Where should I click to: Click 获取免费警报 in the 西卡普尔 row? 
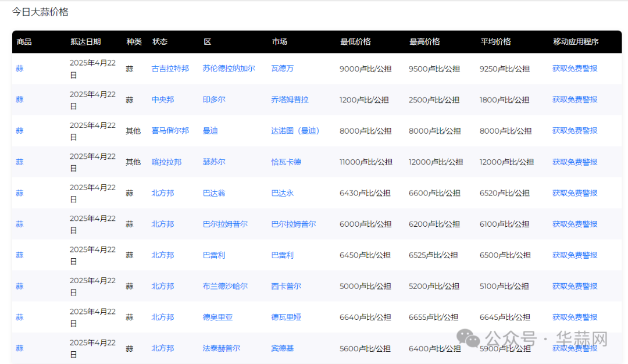click(575, 286)
